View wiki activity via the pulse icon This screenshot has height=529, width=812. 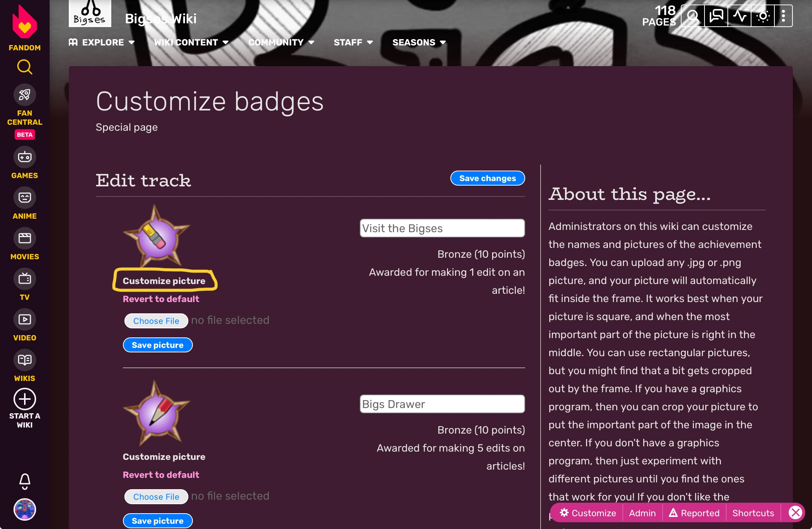click(x=739, y=15)
